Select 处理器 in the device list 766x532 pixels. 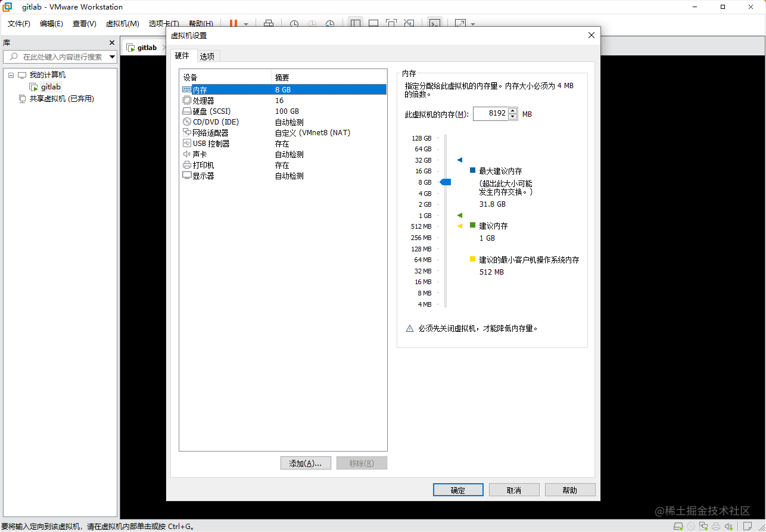[203, 101]
